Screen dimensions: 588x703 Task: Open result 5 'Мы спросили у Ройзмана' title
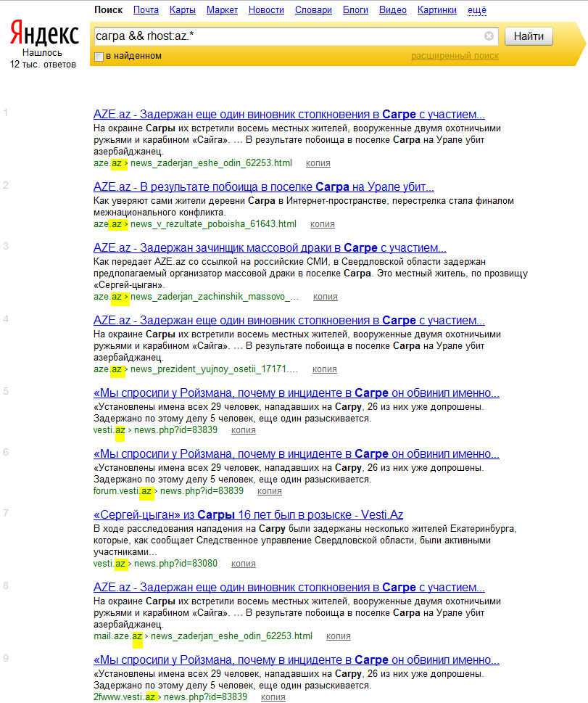pyautogui.click(x=297, y=393)
